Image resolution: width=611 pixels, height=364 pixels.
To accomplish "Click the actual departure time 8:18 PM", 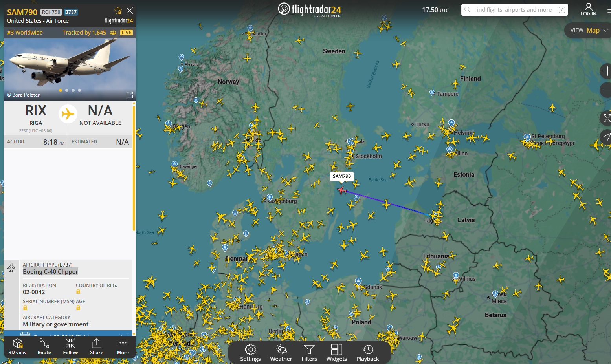I will coord(54,142).
